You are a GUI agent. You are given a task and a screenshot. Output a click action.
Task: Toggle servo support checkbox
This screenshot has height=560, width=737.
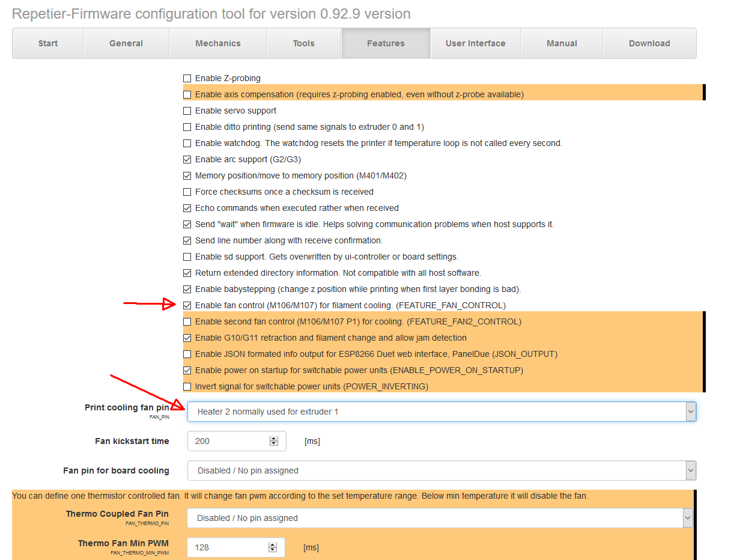187,111
